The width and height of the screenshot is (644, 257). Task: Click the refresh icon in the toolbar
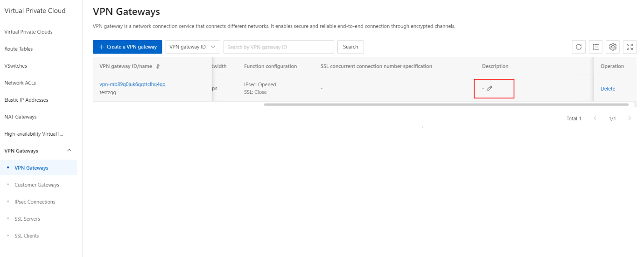(579, 47)
